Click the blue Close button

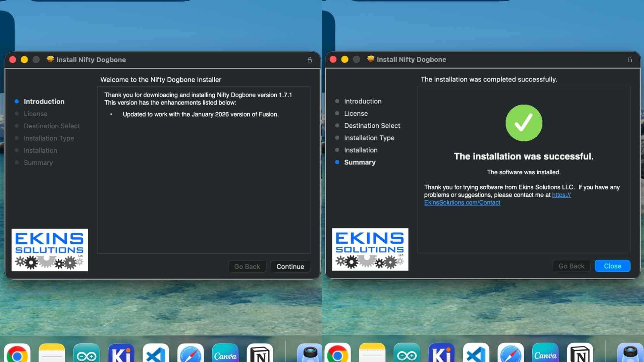pos(612,266)
